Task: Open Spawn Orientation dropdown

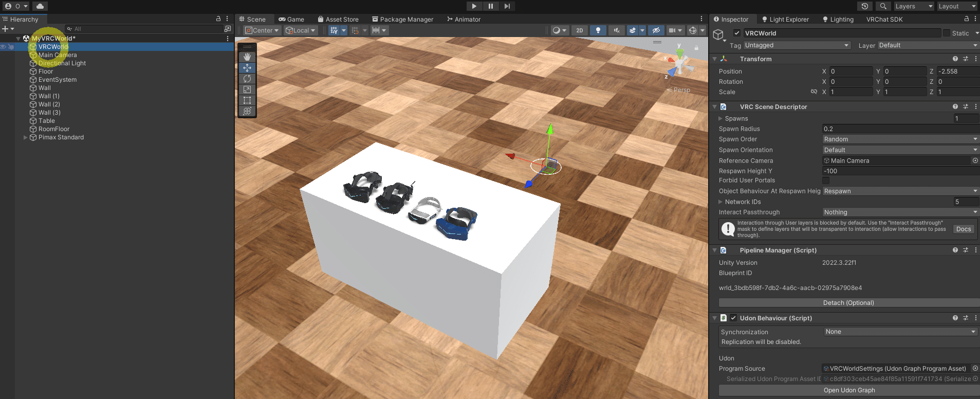Action: [x=901, y=150]
